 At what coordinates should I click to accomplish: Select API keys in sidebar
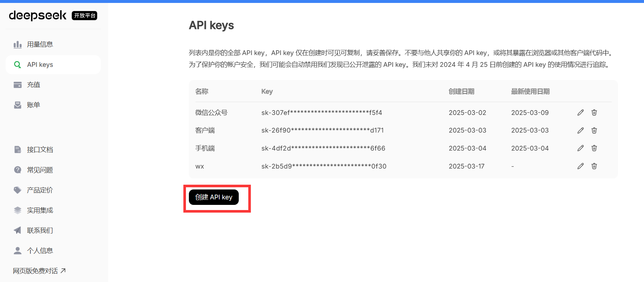pyautogui.click(x=53, y=65)
